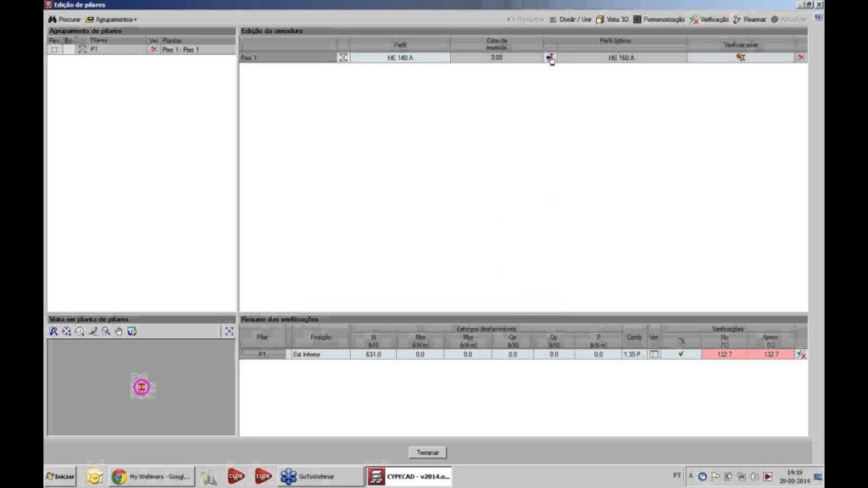Select the P1 row in results summary

[262, 354]
